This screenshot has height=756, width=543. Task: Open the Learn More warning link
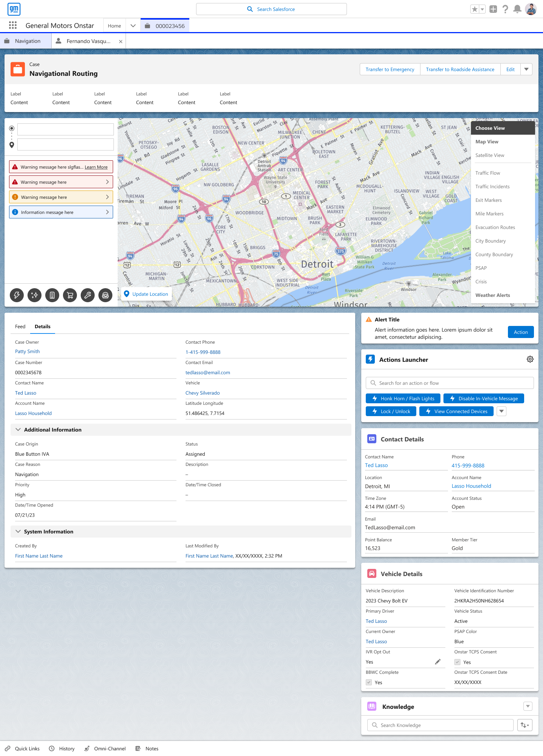tap(96, 167)
